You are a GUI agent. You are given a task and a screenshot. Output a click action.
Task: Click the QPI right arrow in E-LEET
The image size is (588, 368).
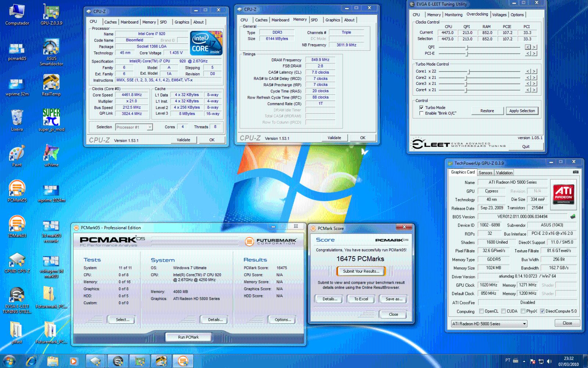pos(534,47)
